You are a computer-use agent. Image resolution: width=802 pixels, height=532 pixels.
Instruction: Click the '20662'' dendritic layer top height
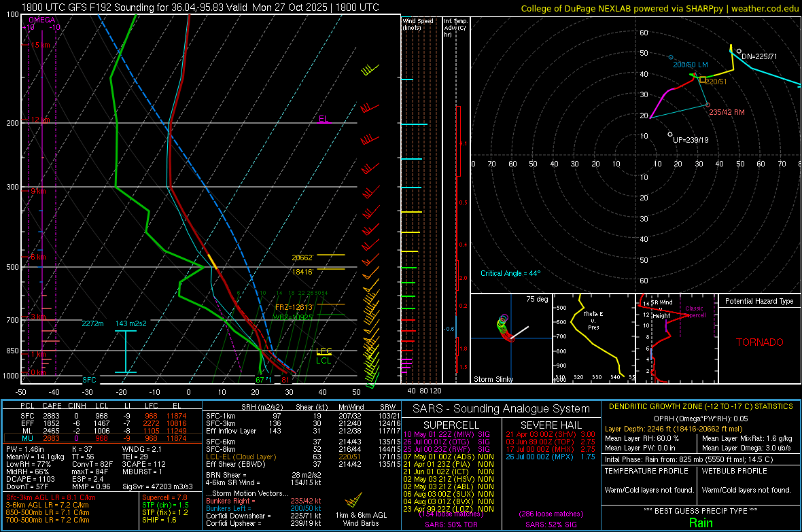point(302,258)
